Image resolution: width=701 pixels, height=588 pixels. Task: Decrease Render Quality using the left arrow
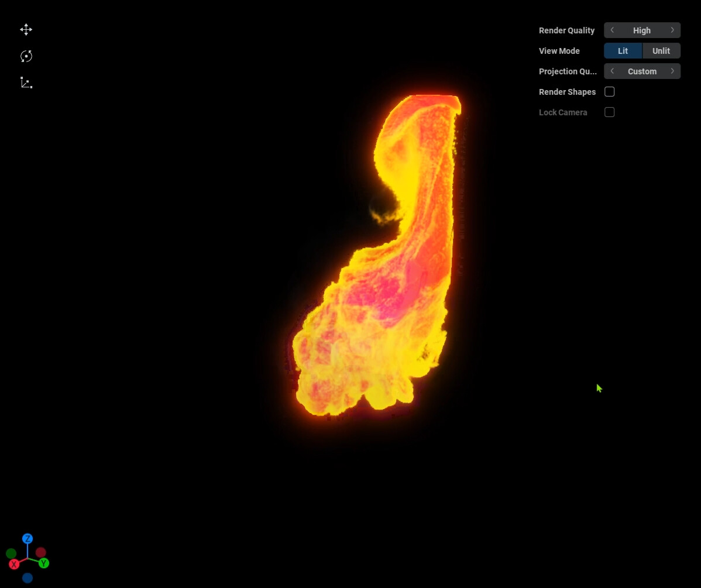pyautogui.click(x=612, y=30)
